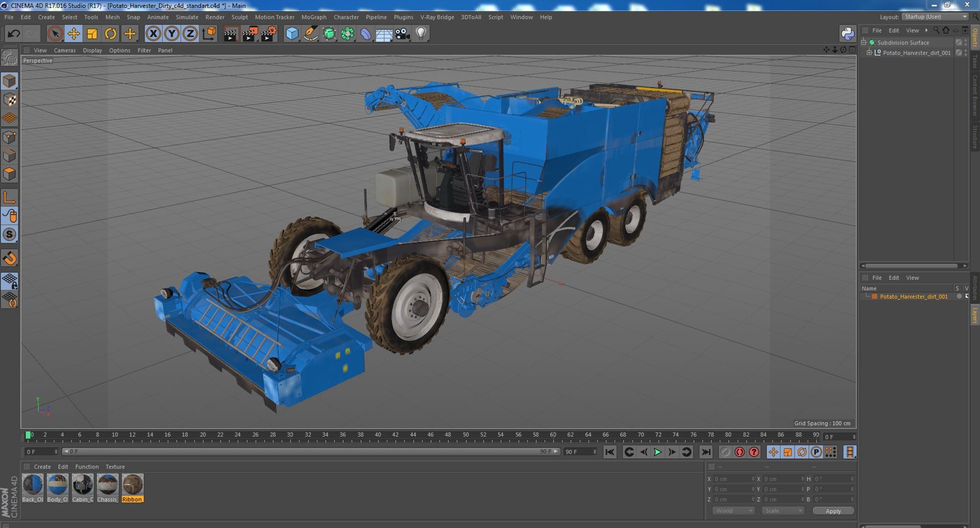The height and width of the screenshot is (528, 980).
Task: Open the MoGraph Array icon
Action: point(348,34)
